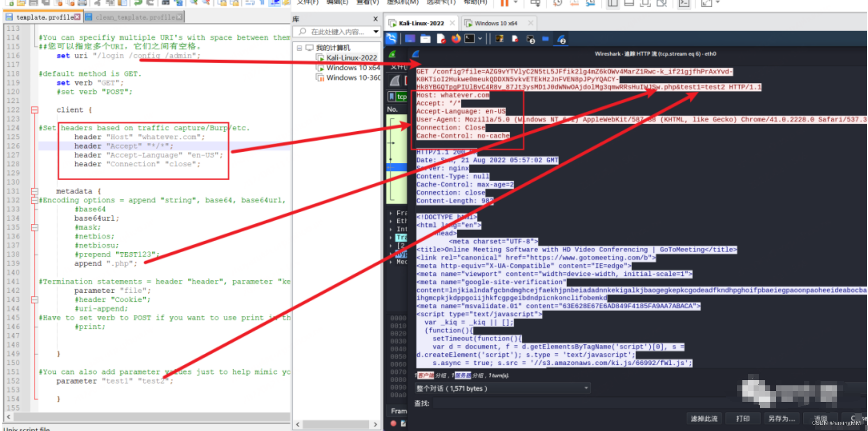868x431 pixels.
Task: Open the 帮助(H) menu
Action: pos(475,2)
